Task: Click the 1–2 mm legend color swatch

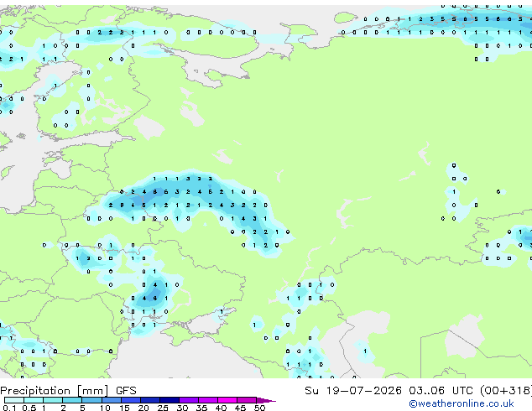Action: click(x=53, y=400)
